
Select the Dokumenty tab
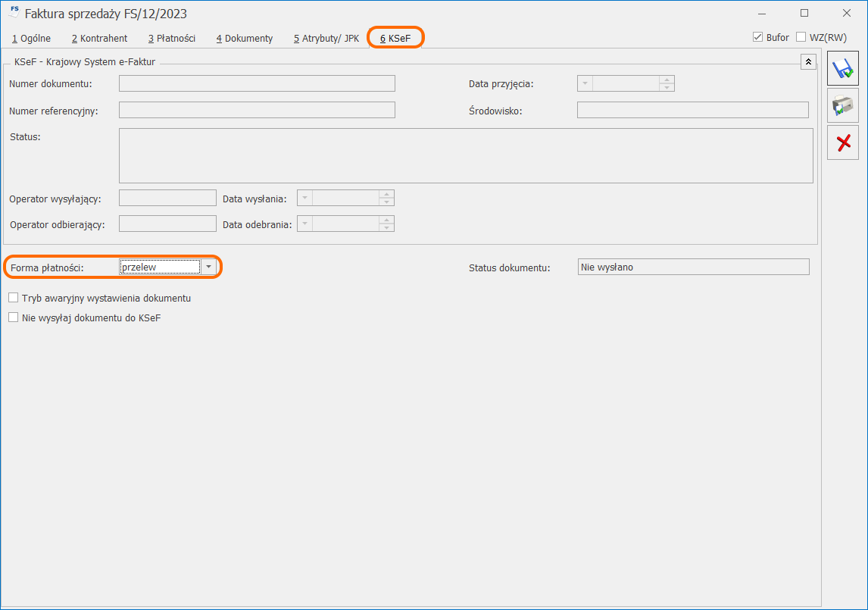[x=245, y=38]
